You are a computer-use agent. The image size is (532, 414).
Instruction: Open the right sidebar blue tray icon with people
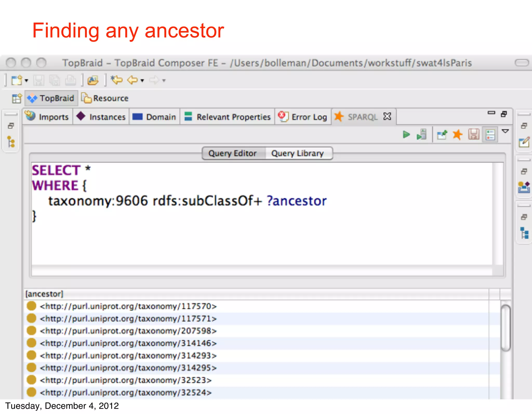pyautogui.click(x=524, y=187)
